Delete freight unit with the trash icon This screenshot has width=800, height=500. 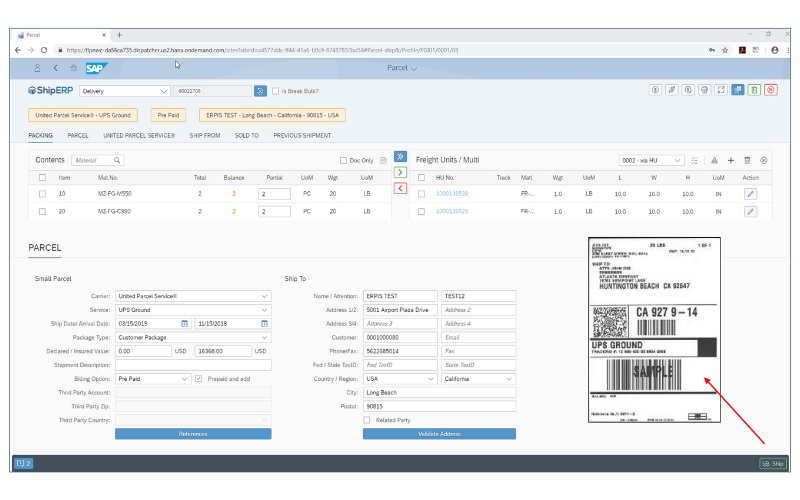(x=747, y=160)
